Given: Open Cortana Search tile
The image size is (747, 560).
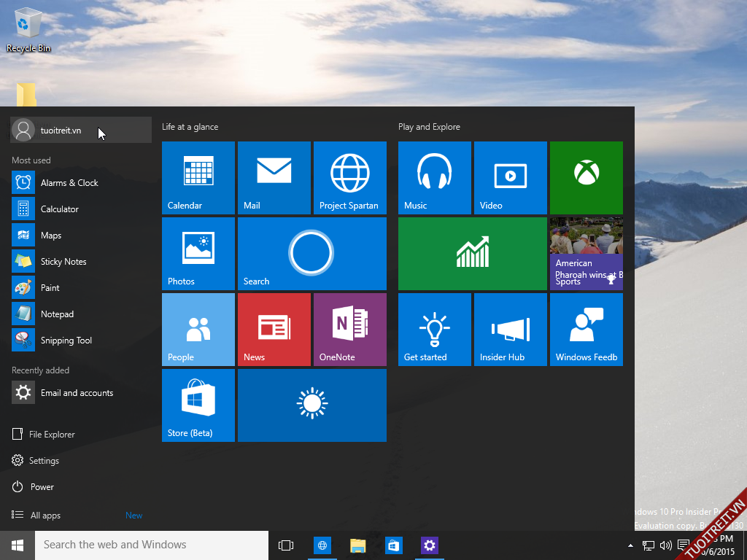Looking at the screenshot, I should click(x=311, y=253).
